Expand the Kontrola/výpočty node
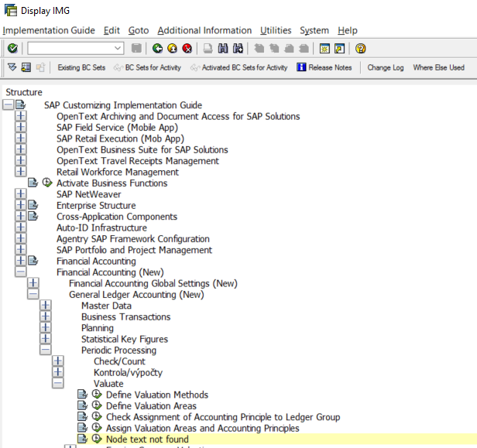This screenshot has height=448, width=477. coord(58,372)
